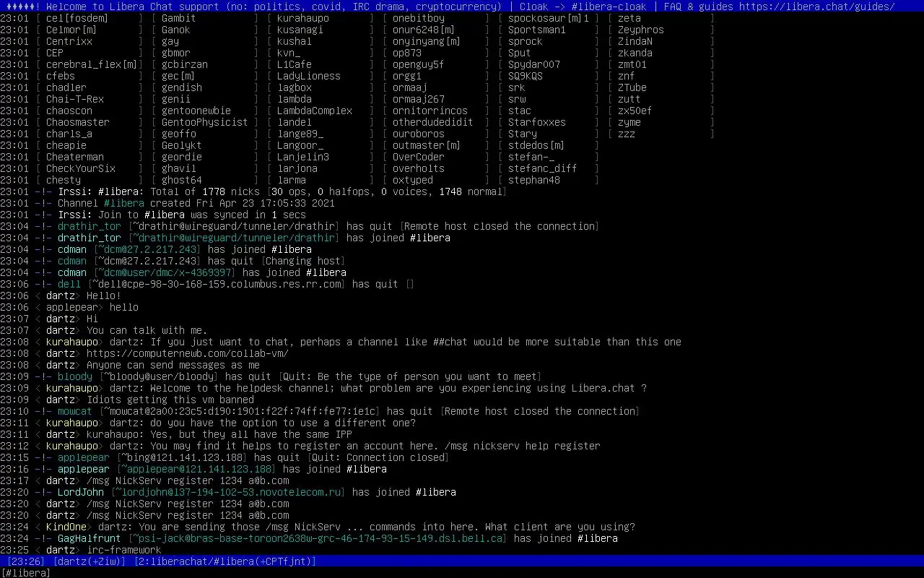
Task: Select nick otherdudedidit in the names list
Action: [433, 122]
